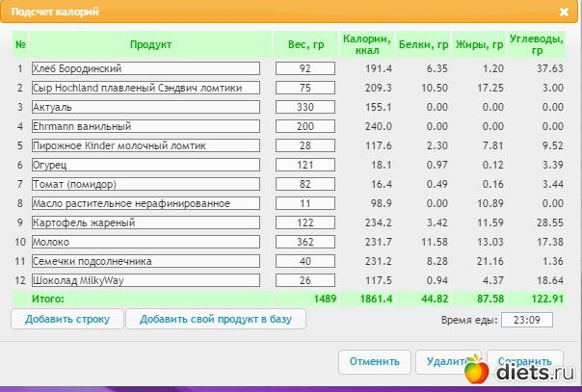Click the Ehrmann ванильный product field
The height and width of the screenshot is (392, 582).
(x=145, y=126)
